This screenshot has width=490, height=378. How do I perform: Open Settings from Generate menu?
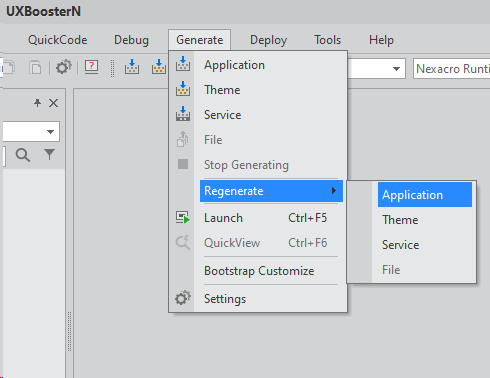click(258, 299)
